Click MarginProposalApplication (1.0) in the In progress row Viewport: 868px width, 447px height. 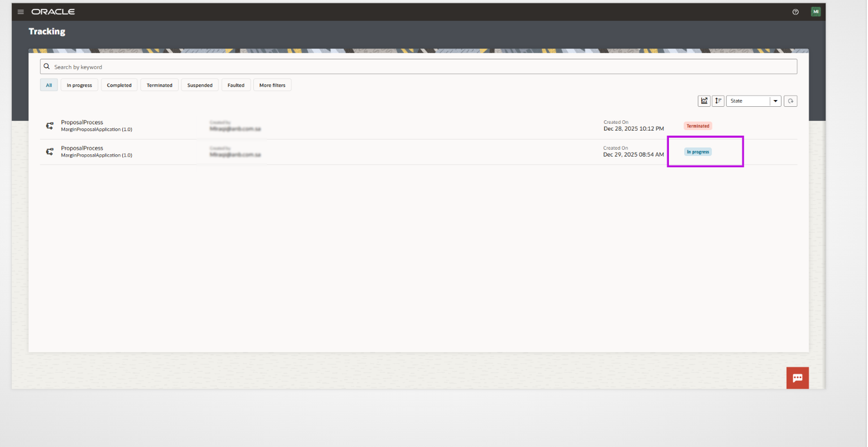click(x=97, y=155)
